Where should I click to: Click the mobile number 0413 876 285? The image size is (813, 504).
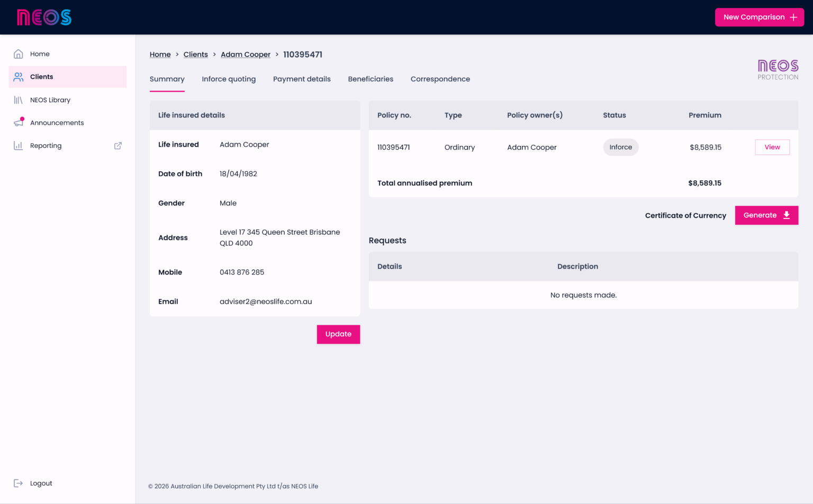coord(242,272)
